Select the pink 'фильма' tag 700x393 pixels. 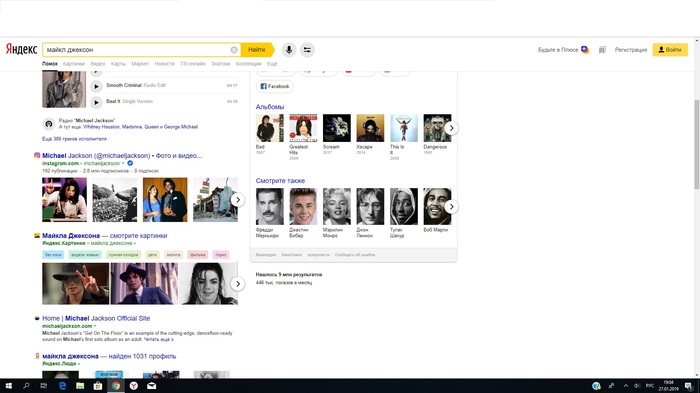(197, 255)
